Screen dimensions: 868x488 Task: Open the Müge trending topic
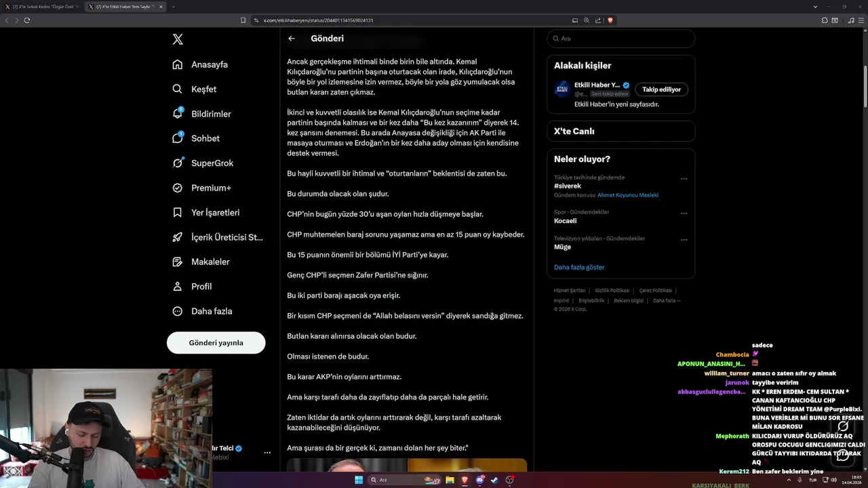pos(562,247)
